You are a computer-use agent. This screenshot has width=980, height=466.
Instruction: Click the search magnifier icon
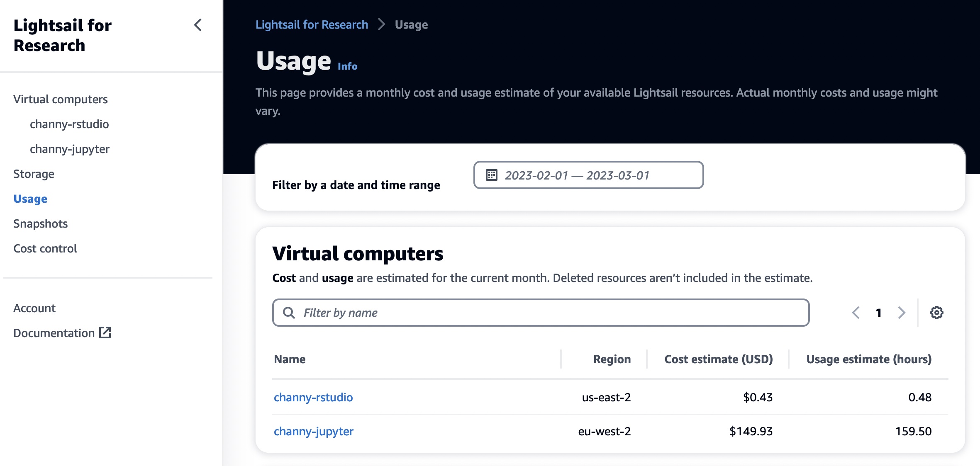(289, 313)
